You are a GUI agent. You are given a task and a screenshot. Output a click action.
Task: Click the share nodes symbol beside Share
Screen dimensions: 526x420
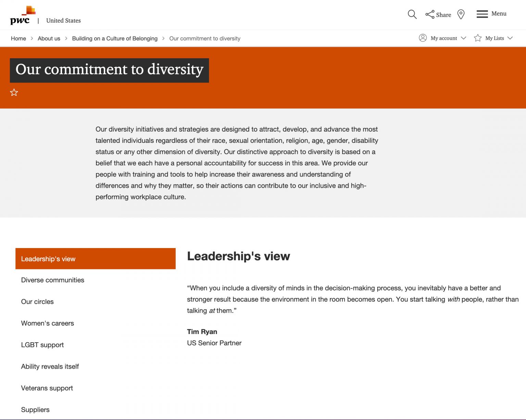[x=429, y=14]
